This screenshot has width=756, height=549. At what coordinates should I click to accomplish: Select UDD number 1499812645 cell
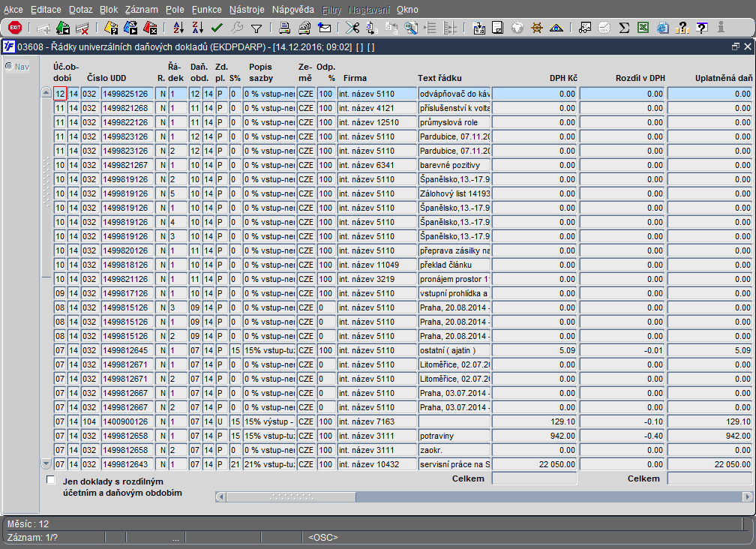127,350
